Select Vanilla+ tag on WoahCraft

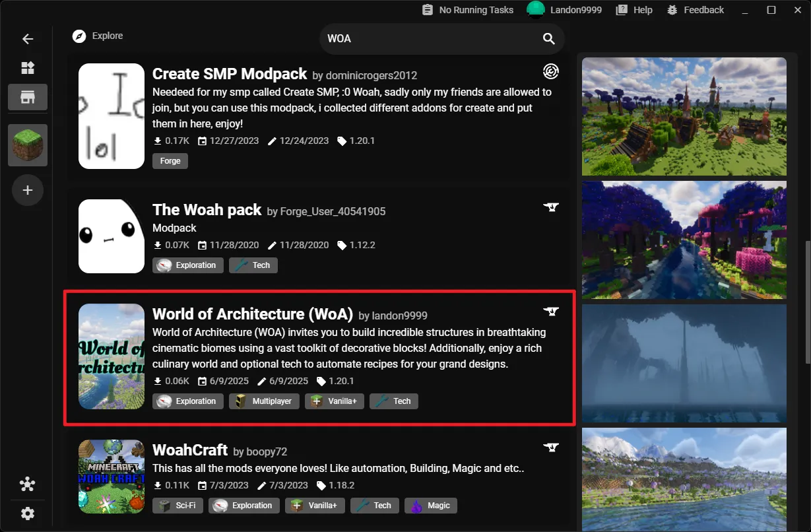click(315, 506)
